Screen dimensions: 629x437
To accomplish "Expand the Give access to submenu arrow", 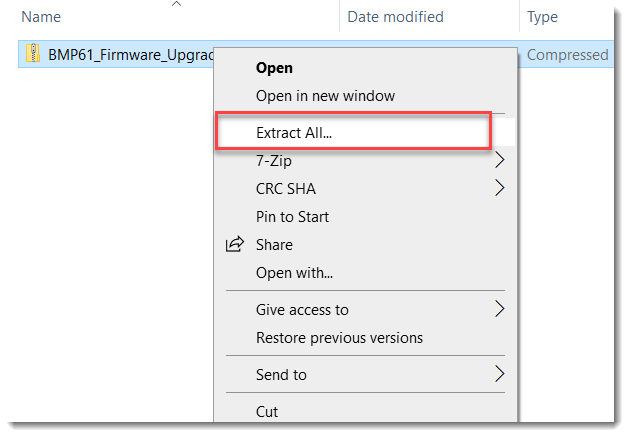I will (500, 310).
